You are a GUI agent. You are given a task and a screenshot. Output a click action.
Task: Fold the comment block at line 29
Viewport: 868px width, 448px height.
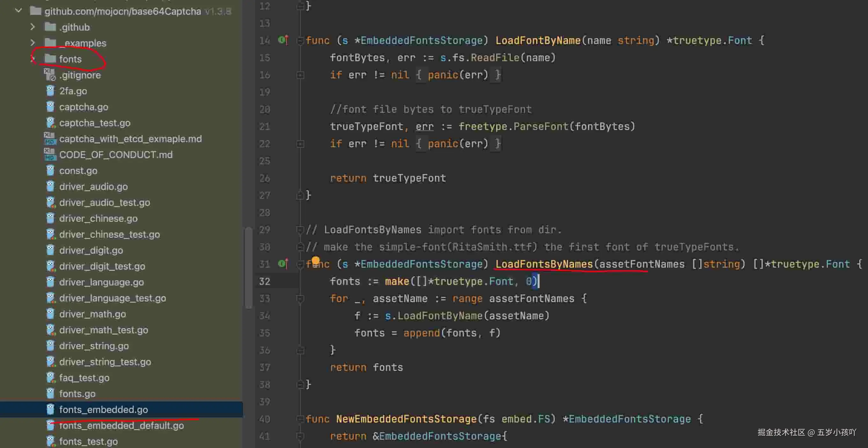pyautogui.click(x=300, y=230)
